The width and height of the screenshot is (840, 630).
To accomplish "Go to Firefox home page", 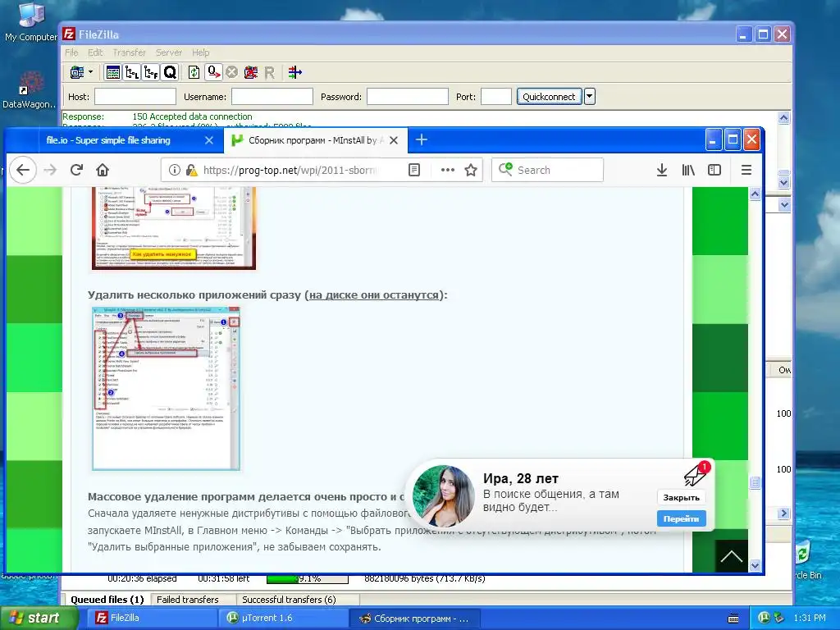I will coord(103,170).
